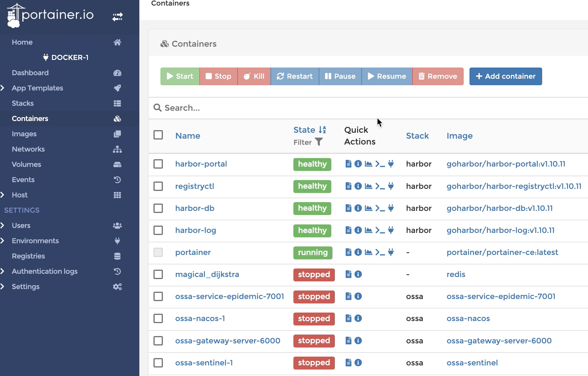The width and height of the screenshot is (588, 376).
Task: Open exec console icon for registryctl
Action: 380,186
